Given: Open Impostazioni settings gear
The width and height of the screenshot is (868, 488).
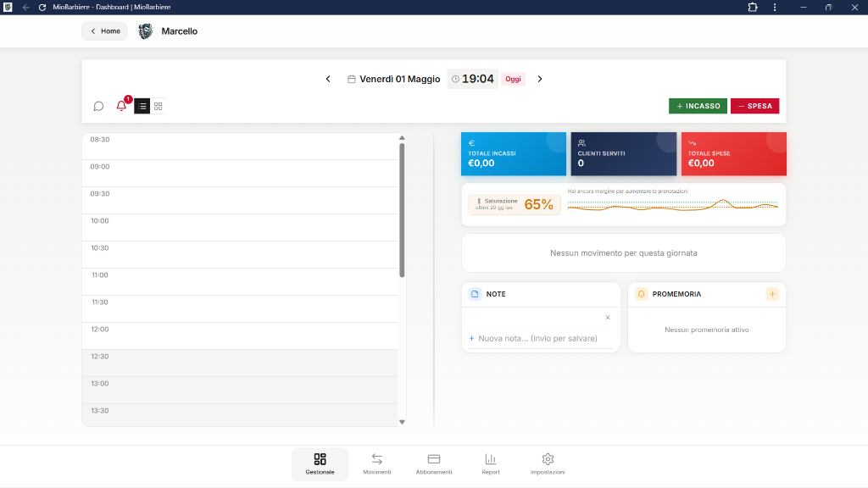Looking at the screenshot, I should [x=548, y=463].
